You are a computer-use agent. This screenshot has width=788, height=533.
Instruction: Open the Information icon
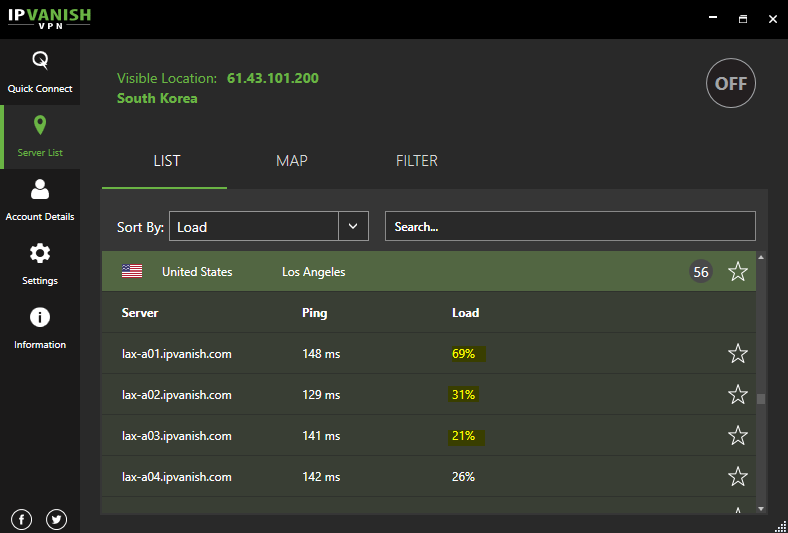[40, 317]
